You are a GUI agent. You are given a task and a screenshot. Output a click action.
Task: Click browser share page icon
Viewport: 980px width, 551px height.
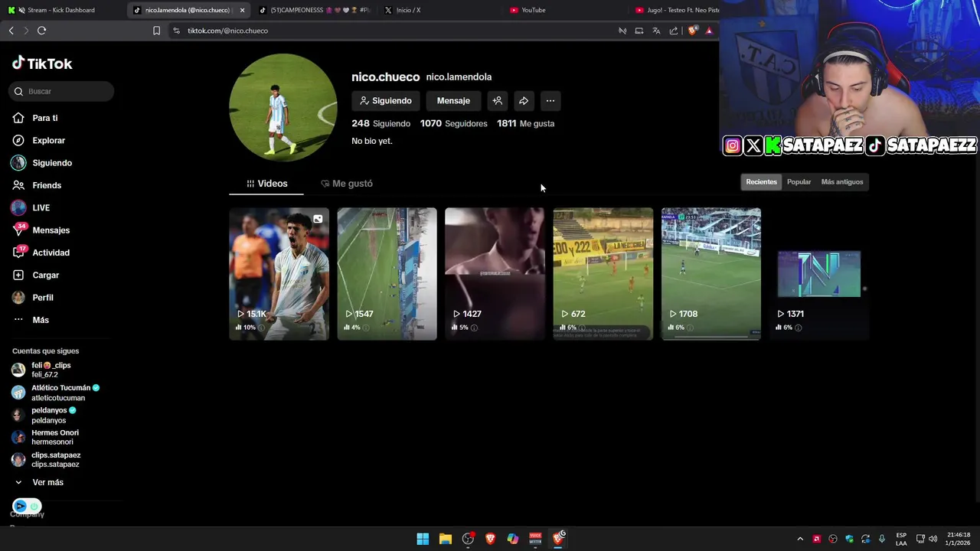[674, 31]
